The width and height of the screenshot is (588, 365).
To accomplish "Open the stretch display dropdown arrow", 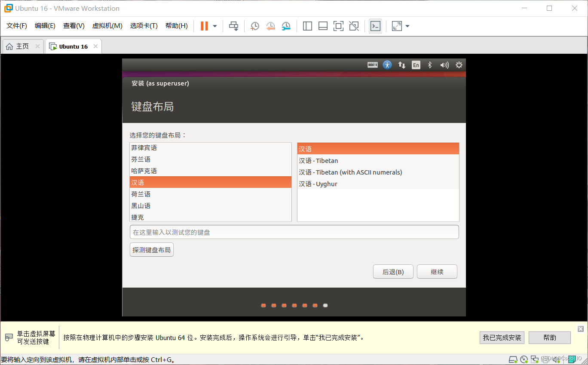I will click(407, 26).
